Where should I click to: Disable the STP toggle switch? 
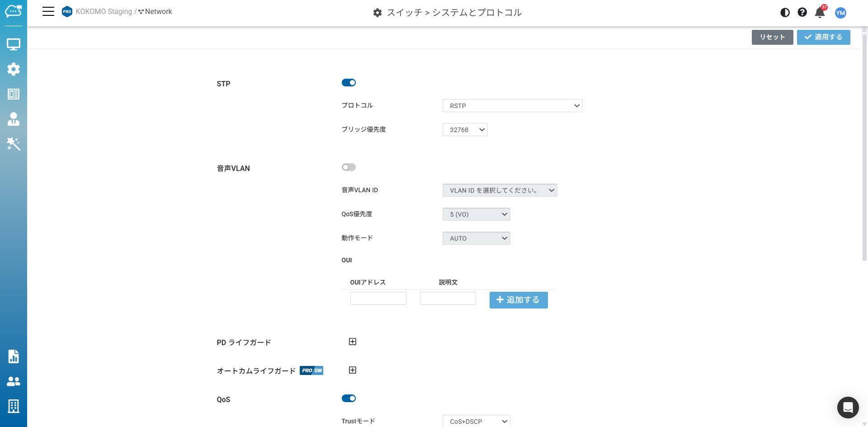pos(349,83)
